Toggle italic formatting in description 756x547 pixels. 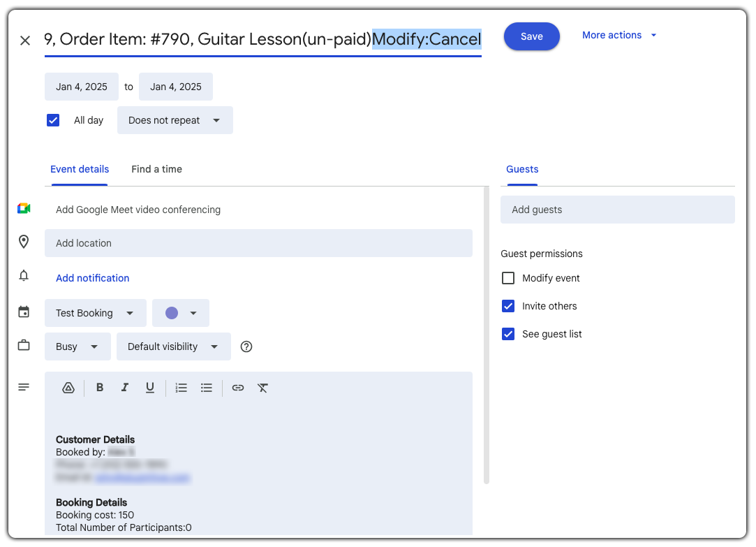point(125,387)
